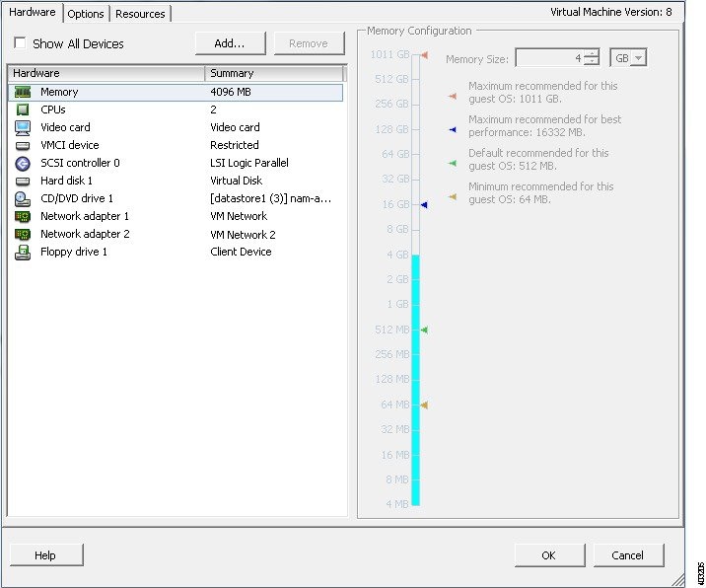Click the cyan memory slider bar
This screenshot has height=588, width=706.
click(415, 380)
